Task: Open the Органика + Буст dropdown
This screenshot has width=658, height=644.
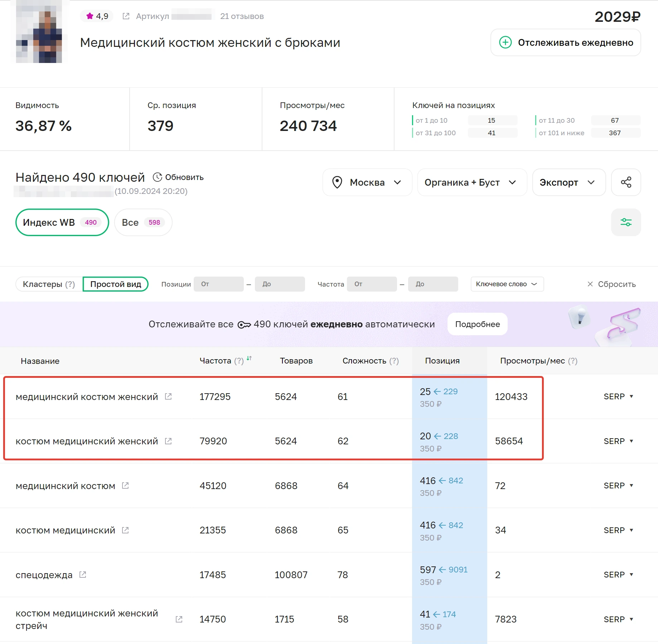Action: 472,182
